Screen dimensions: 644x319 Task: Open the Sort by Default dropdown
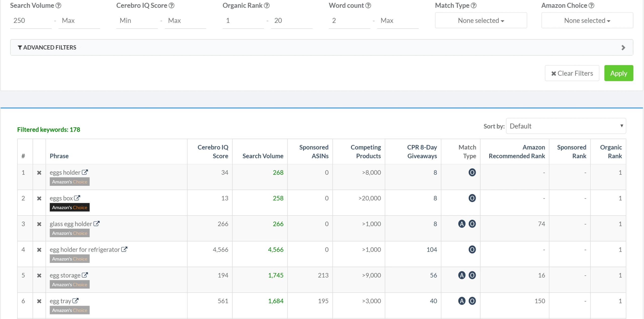click(566, 126)
